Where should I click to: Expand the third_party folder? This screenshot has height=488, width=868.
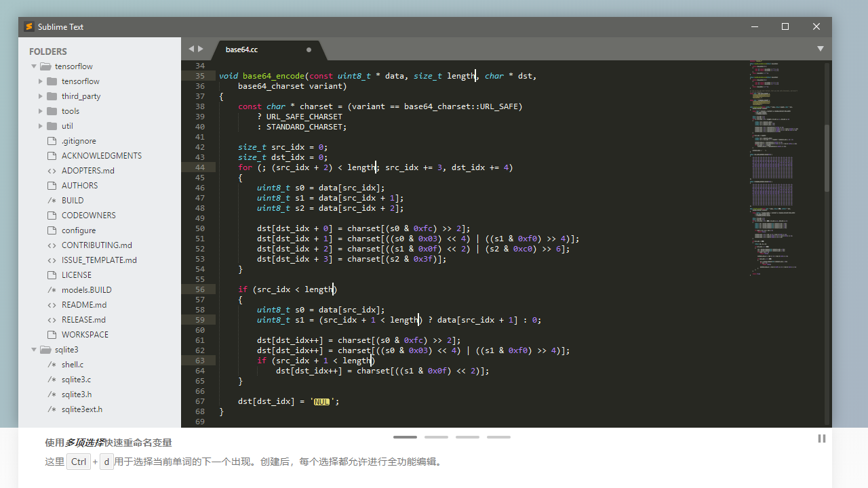[41, 96]
